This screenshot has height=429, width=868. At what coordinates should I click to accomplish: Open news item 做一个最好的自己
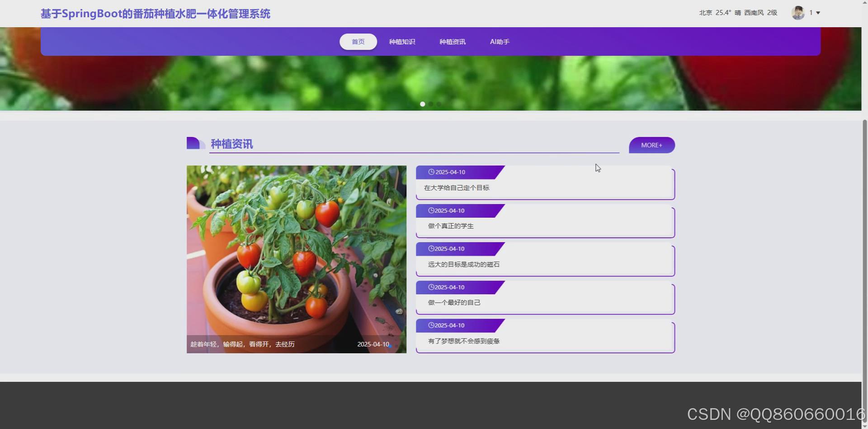(545, 298)
